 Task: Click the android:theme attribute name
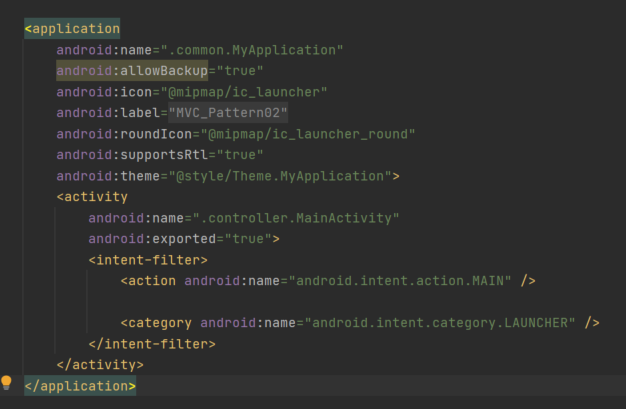click(x=108, y=176)
